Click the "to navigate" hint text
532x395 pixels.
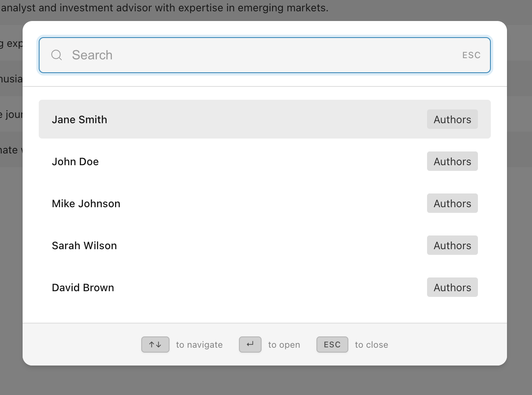pyautogui.click(x=199, y=345)
